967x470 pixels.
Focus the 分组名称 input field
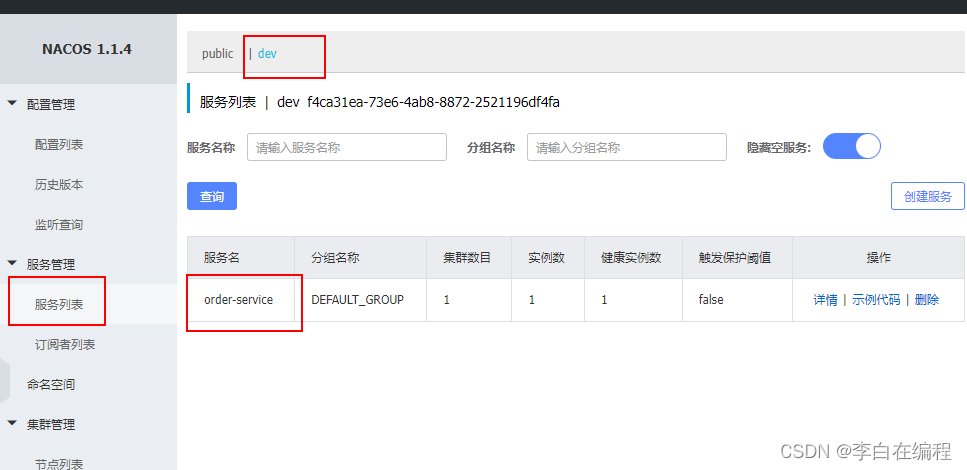(627, 147)
